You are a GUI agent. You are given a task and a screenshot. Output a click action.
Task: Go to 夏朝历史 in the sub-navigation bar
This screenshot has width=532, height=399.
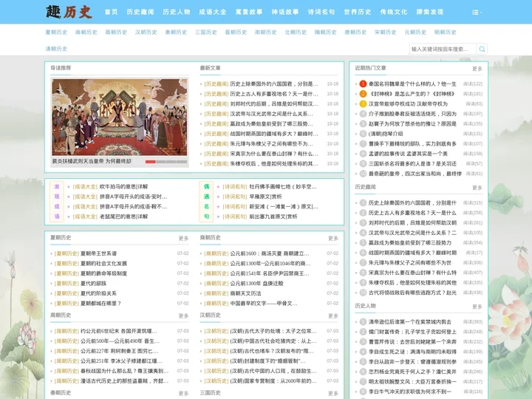click(x=56, y=33)
